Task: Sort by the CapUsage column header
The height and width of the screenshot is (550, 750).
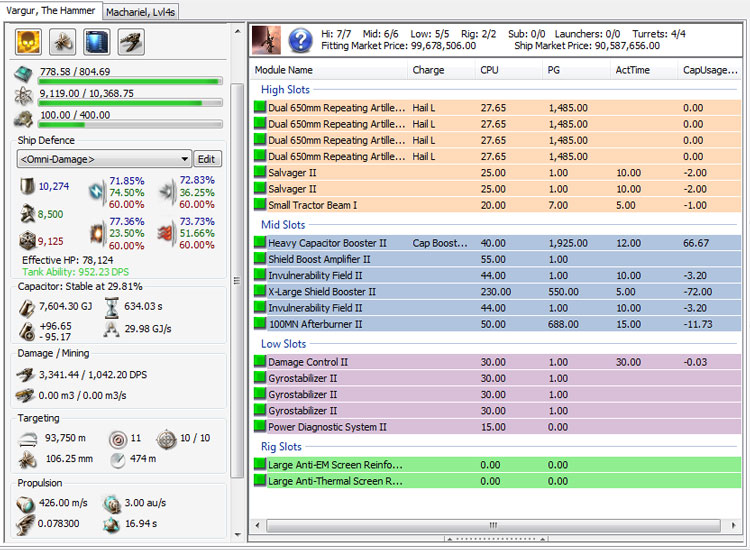Action: (x=710, y=70)
